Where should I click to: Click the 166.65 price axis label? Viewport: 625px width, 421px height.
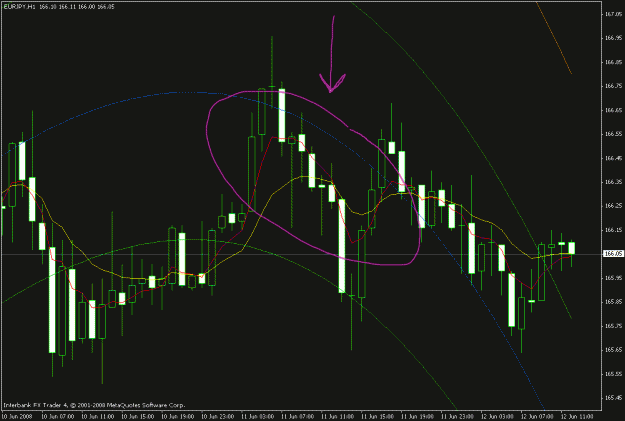pos(613,110)
